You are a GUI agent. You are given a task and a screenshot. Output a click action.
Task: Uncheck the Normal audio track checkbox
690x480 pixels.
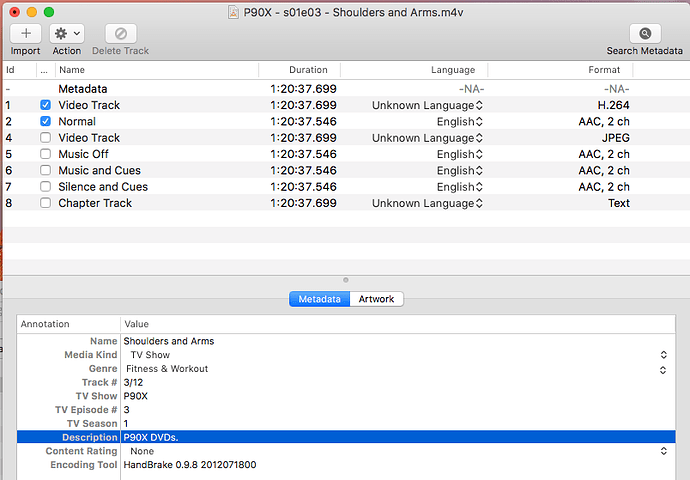pos(45,121)
